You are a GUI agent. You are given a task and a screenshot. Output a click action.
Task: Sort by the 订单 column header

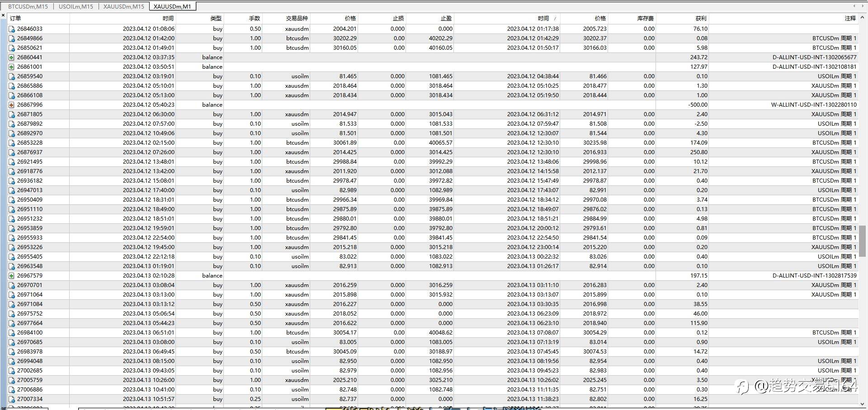pos(38,19)
